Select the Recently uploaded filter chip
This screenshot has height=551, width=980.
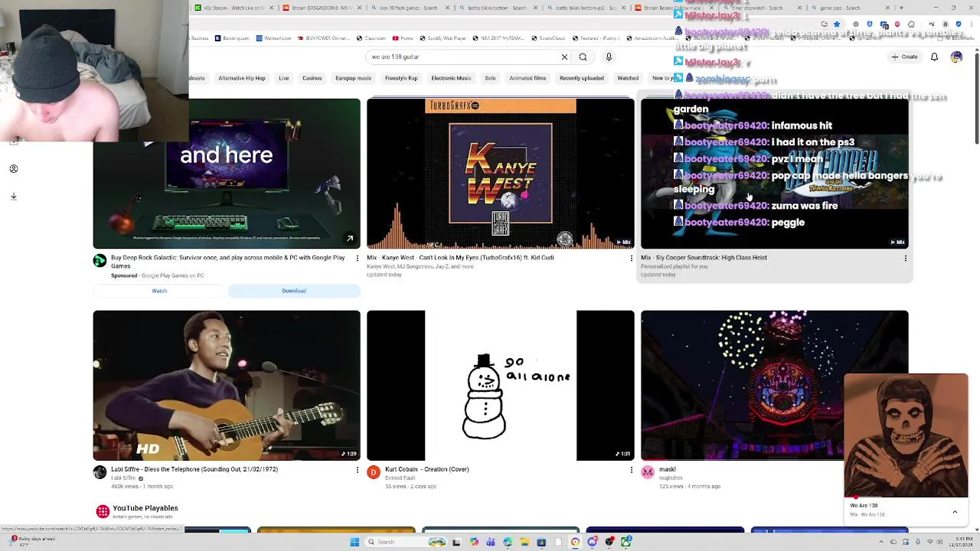(581, 78)
